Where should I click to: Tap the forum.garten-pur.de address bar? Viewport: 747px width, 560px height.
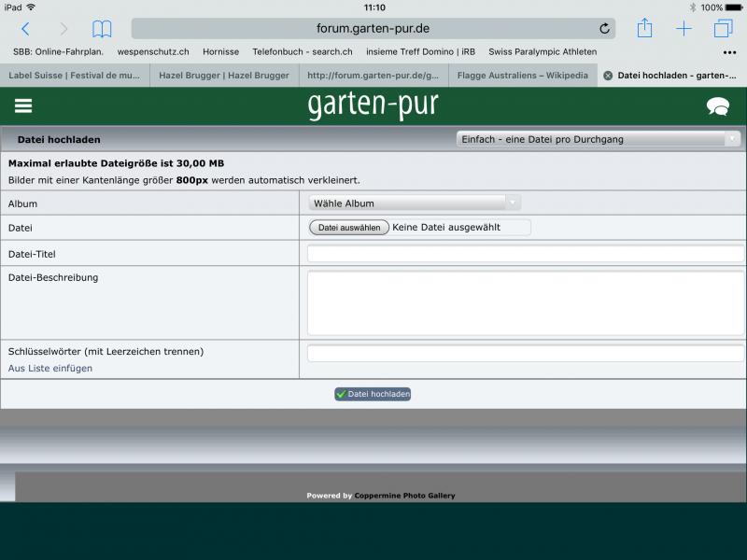click(373, 29)
